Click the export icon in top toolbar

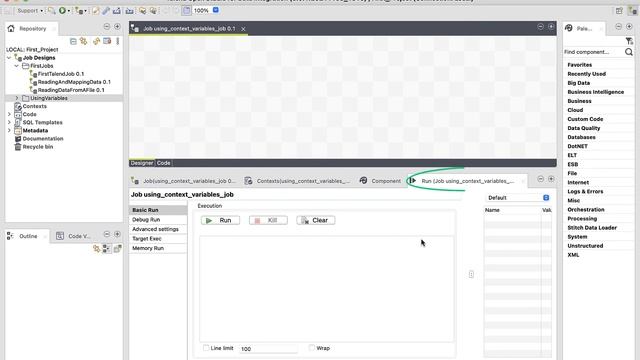[x=116, y=11]
